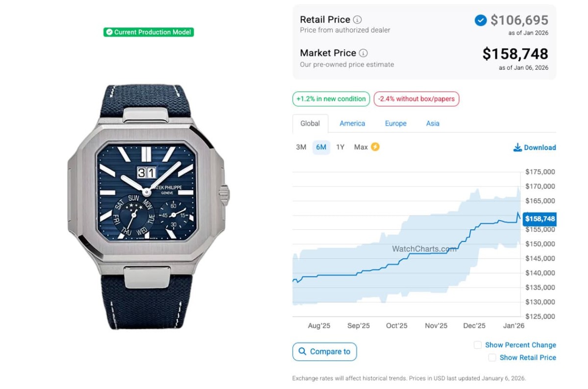Select the Global tab
Viewport: 588px width, 389px height.
[x=310, y=123]
